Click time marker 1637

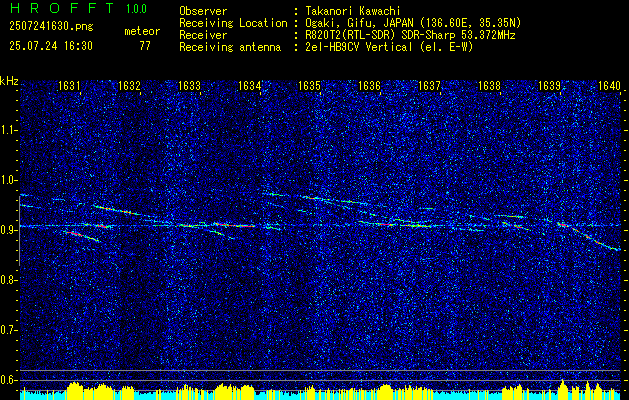[429, 85]
